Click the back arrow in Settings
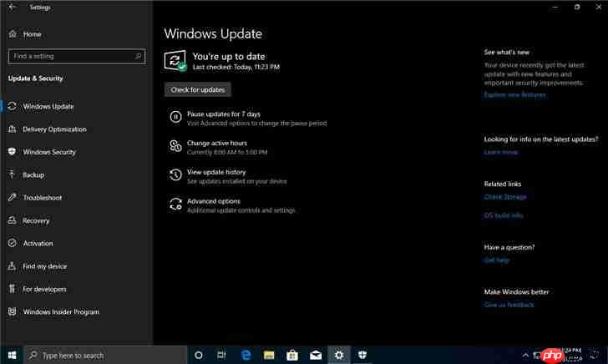Screen dimensions: 608x364 pos(12,7)
